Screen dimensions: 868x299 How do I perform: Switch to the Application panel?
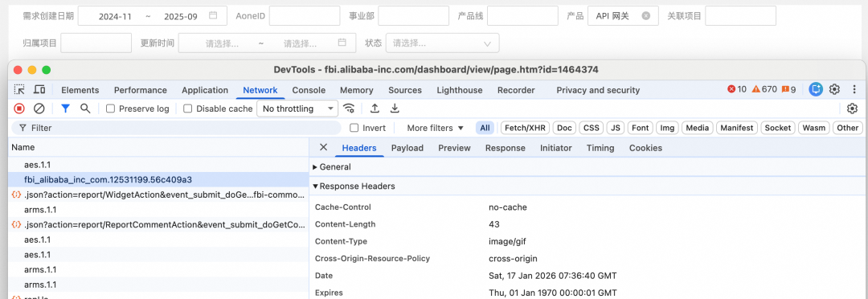pos(205,90)
